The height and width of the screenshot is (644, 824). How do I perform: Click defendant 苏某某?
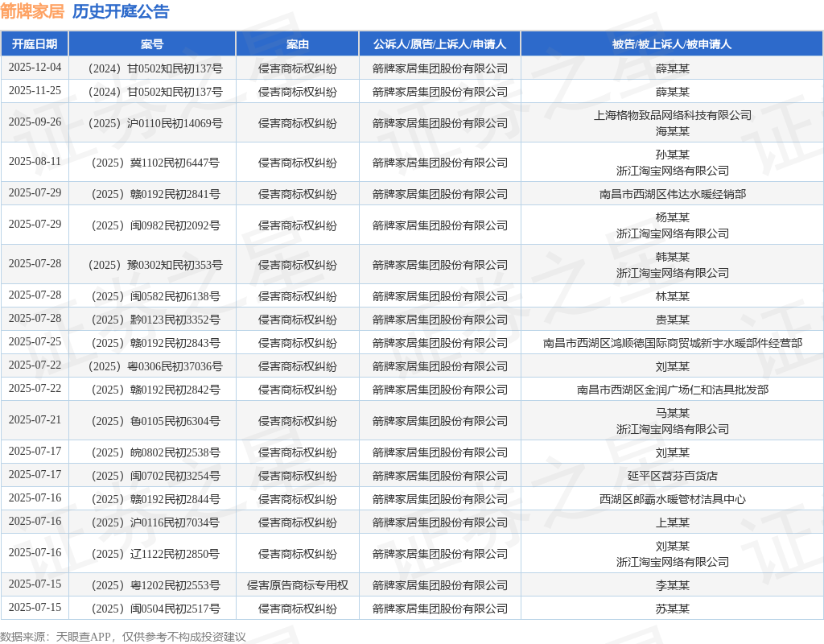[672, 609]
